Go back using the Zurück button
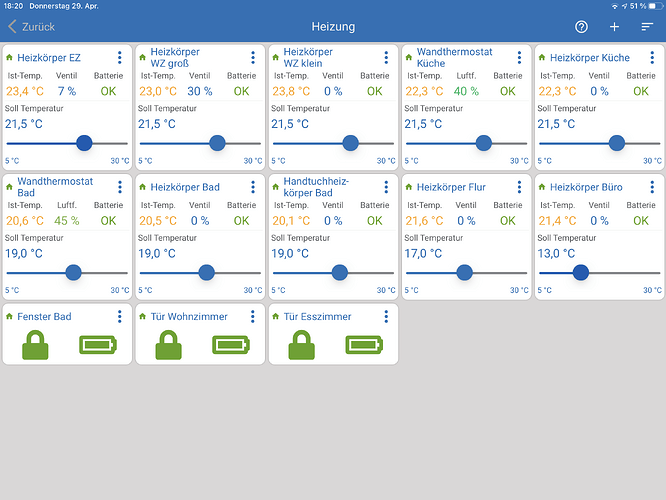666x500 pixels. [32, 27]
